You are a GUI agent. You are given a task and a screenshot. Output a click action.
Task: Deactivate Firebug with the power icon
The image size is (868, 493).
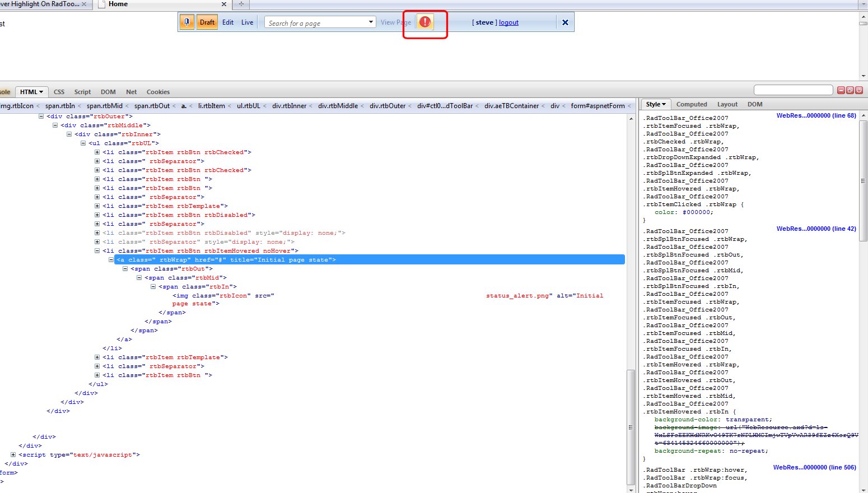[859, 90]
